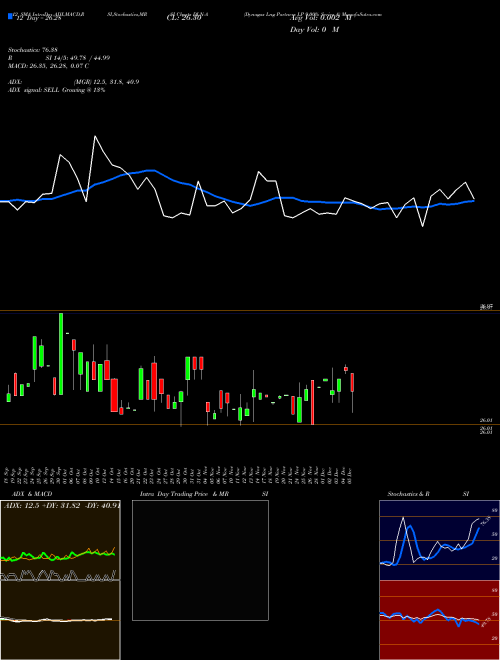Screen dimensions: 500x660
Task: Select the 12 Day = 26.28 text
Action: coord(39,18)
